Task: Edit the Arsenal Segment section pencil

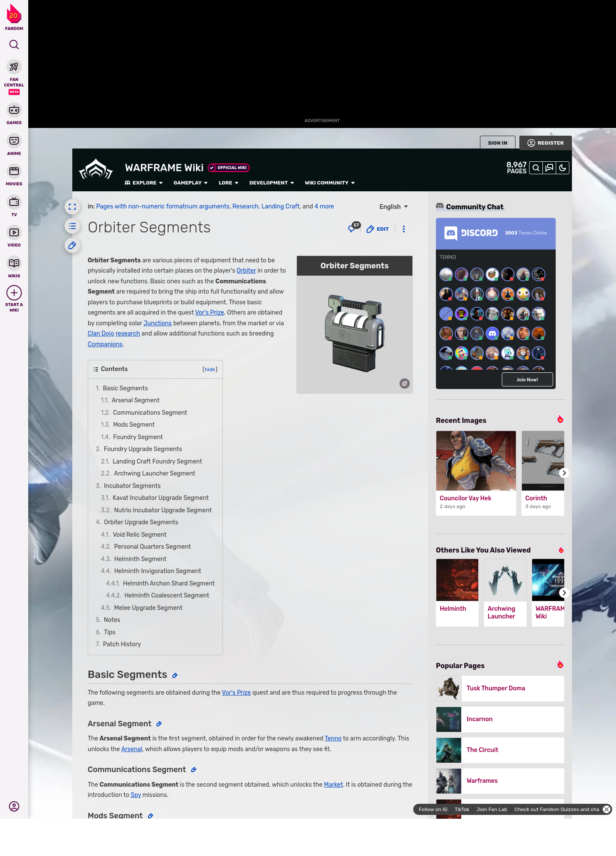Action: tap(159, 724)
